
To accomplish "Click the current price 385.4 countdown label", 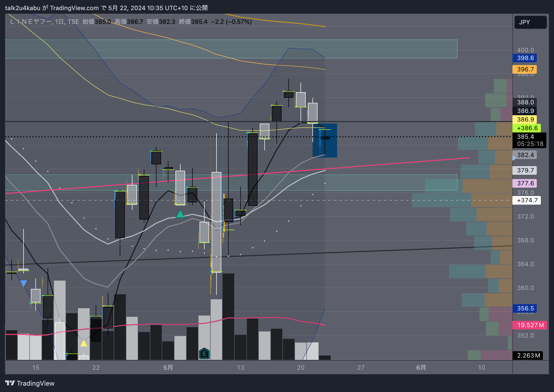I will (x=529, y=140).
